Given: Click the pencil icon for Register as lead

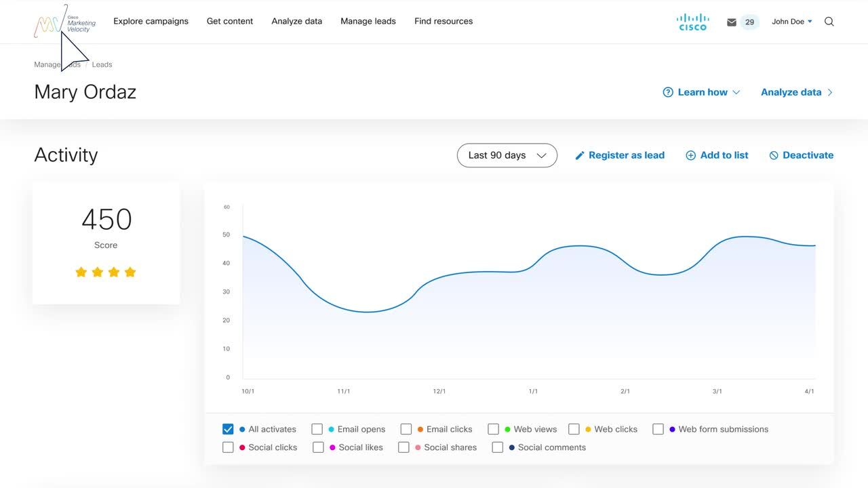Looking at the screenshot, I should pos(579,155).
